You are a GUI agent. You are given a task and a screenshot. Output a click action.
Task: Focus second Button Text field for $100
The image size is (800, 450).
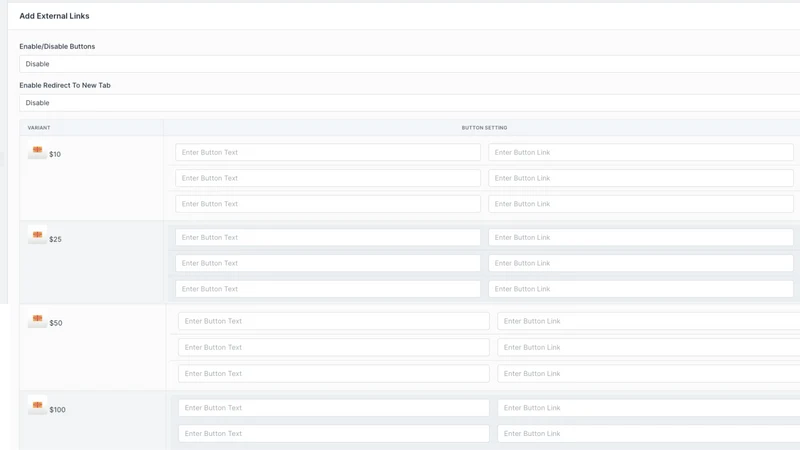334,434
